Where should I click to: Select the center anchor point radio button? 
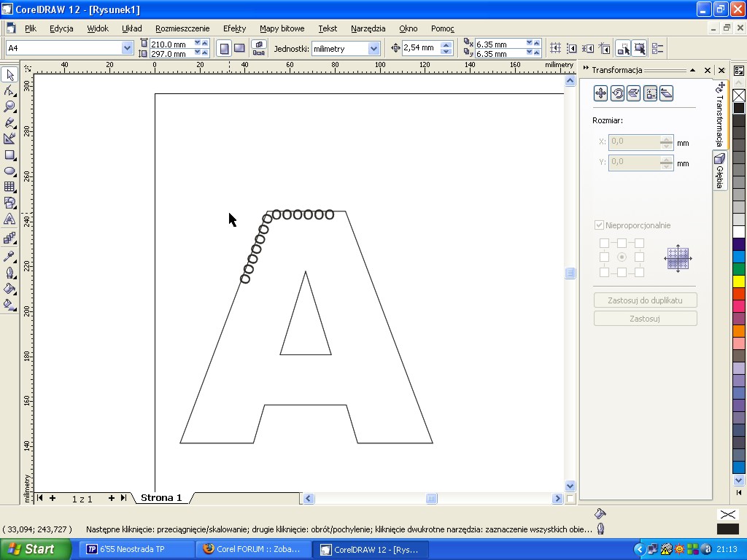tap(622, 257)
